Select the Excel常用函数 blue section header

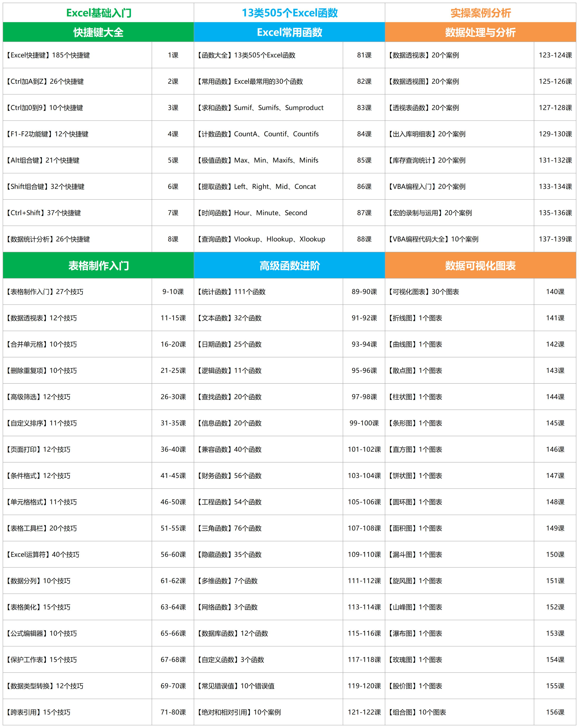pos(289,32)
